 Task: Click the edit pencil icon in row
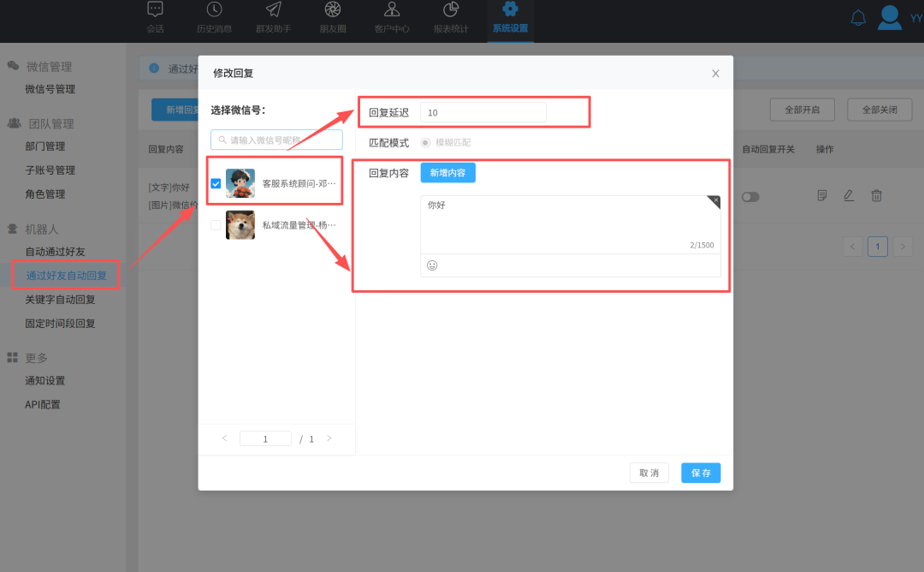click(849, 195)
